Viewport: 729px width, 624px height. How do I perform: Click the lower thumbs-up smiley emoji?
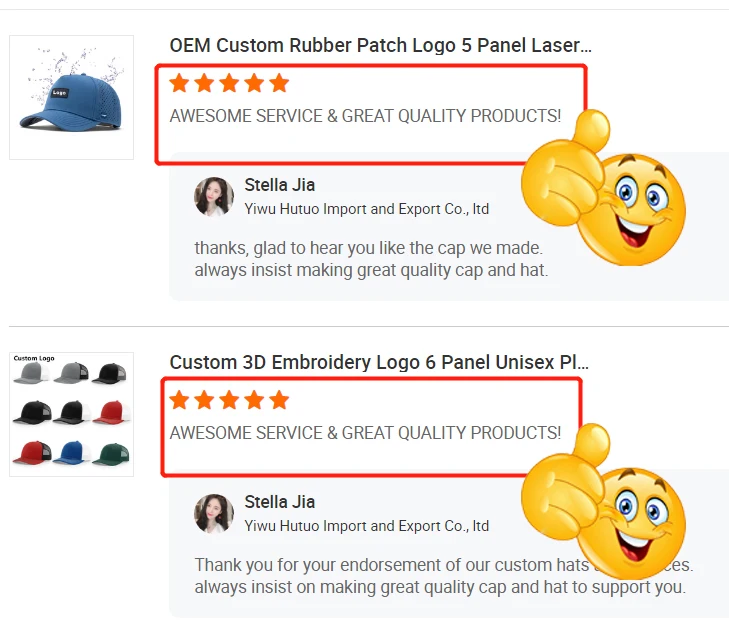[603, 501]
